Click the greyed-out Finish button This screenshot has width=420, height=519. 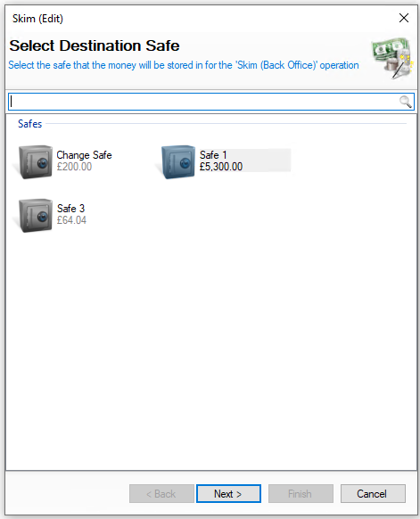[301, 493]
